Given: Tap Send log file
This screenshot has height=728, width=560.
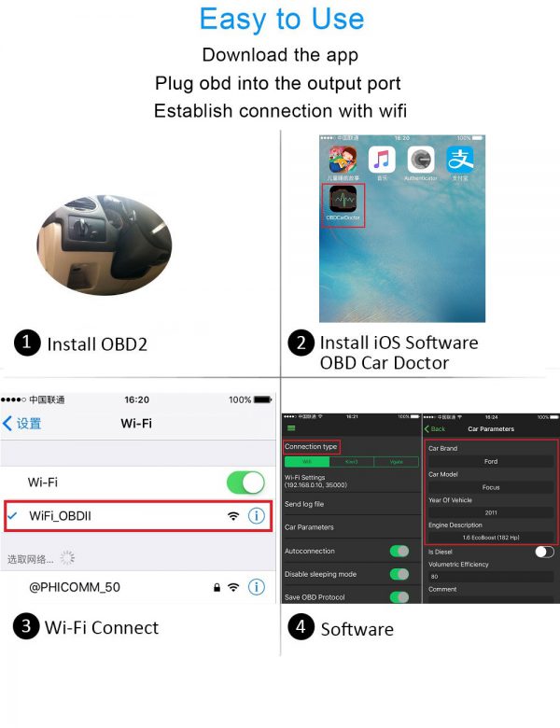Looking at the screenshot, I should click(x=352, y=504).
